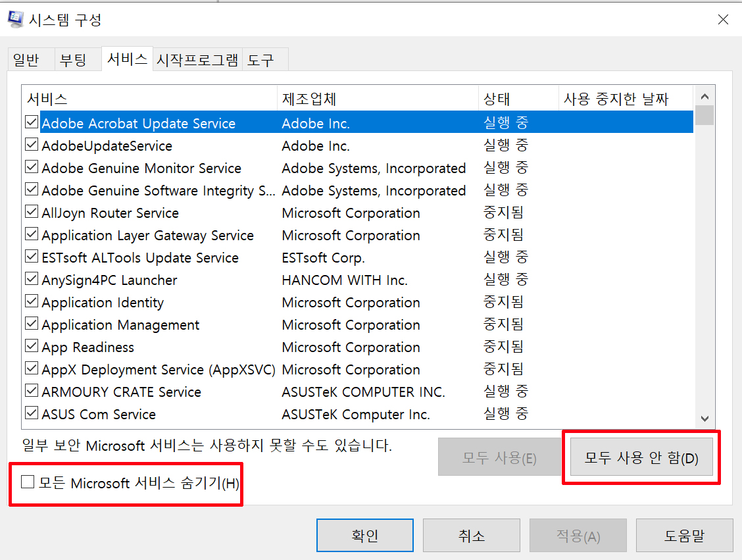Click the 적용(A) button
742x560 pixels.
[578, 536]
